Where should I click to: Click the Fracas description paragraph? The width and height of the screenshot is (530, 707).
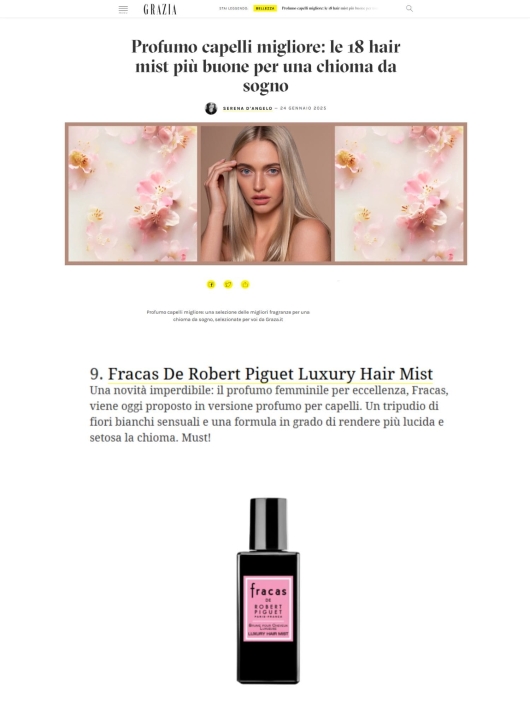click(269, 414)
